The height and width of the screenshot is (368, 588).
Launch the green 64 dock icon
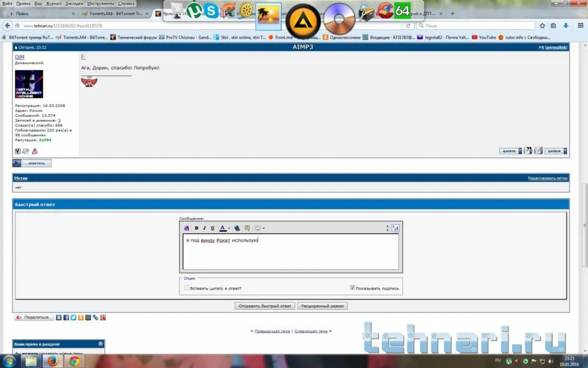click(x=402, y=10)
